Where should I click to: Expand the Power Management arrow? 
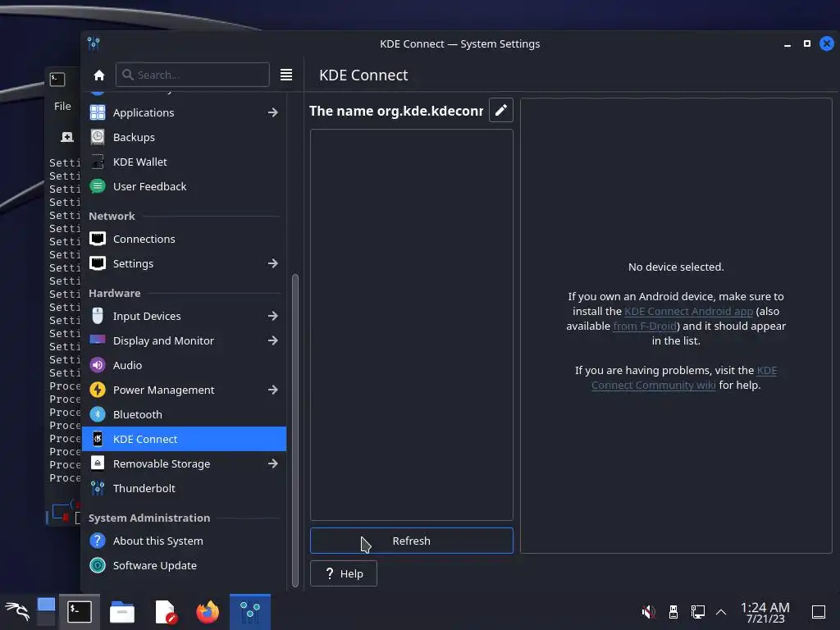point(272,390)
